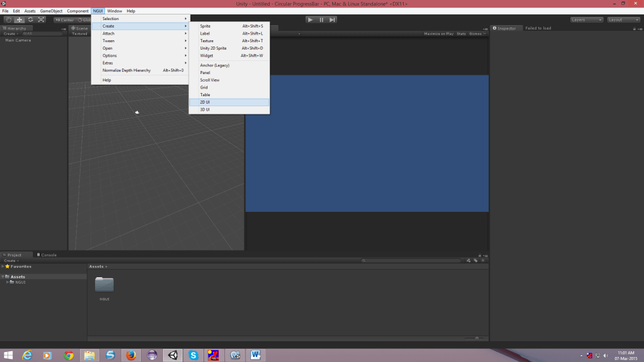Choose Normalize Depth Hierarchy

tap(140, 70)
